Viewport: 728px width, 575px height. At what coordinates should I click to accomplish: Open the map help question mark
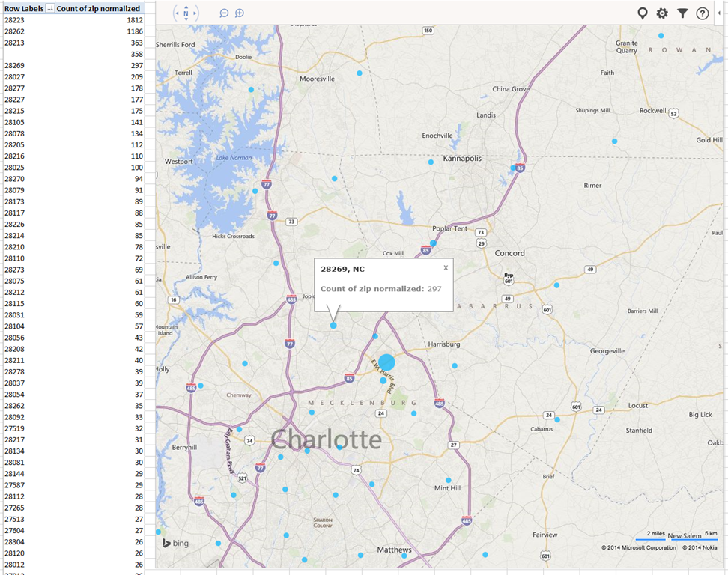703,13
